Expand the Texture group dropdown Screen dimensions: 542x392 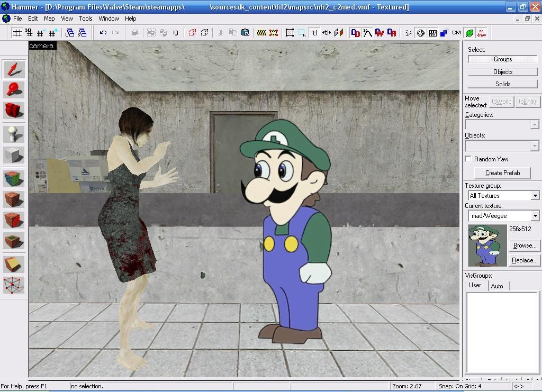[x=535, y=196]
